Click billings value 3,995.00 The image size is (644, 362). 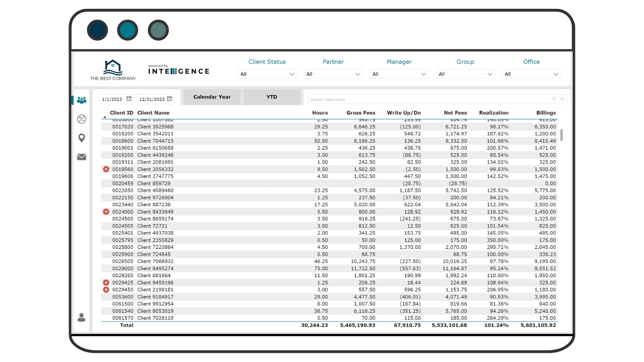(545, 297)
